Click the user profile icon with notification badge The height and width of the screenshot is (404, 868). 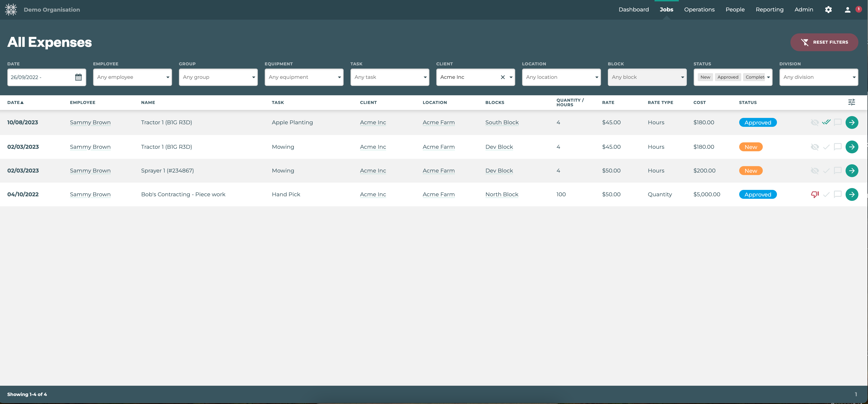pos(847,10)
